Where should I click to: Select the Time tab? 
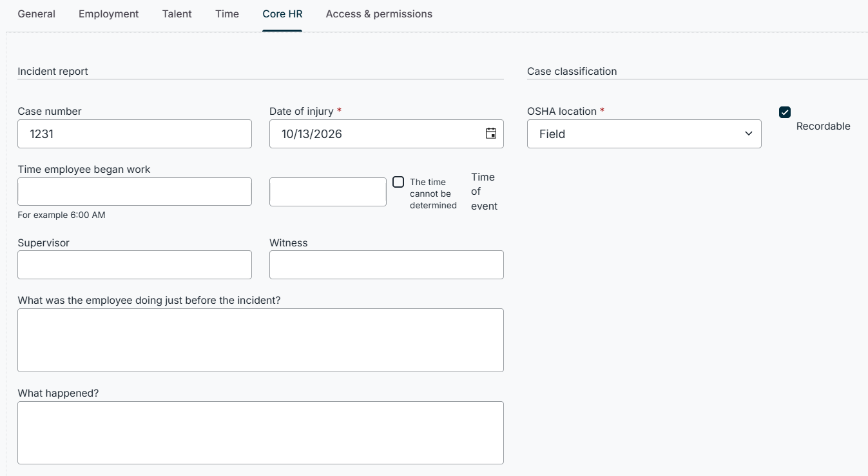point(227,14)
